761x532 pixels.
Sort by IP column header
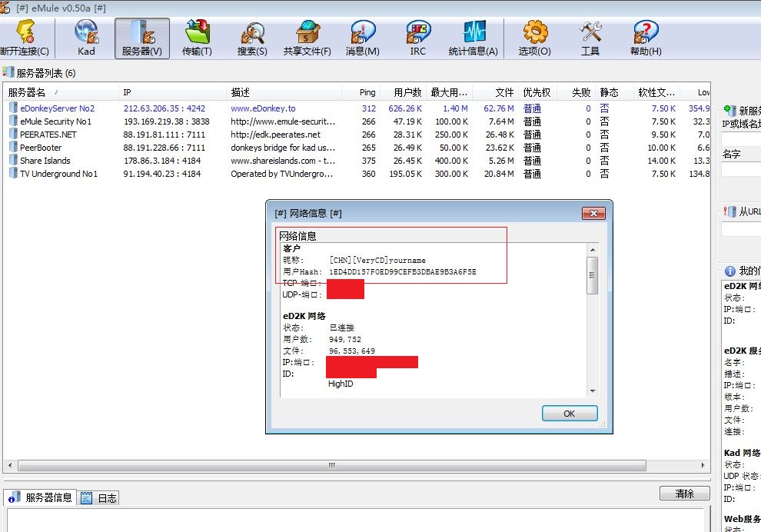click(172, 92)
